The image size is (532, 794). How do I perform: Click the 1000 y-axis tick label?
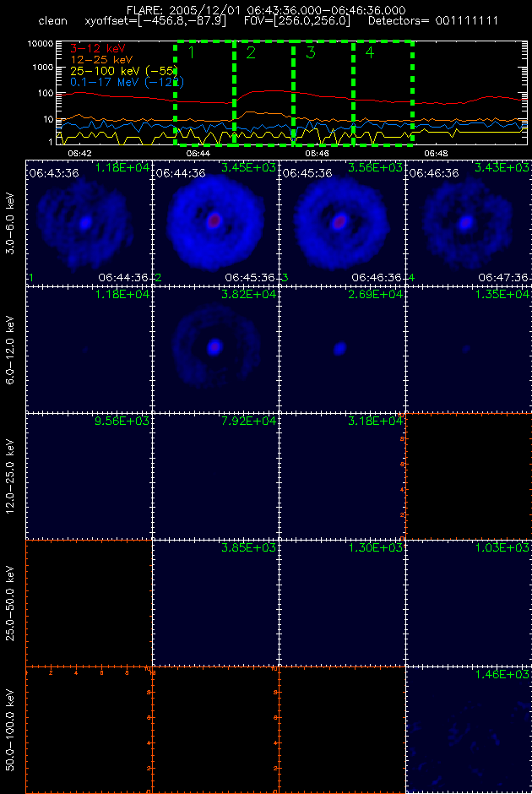44,68
